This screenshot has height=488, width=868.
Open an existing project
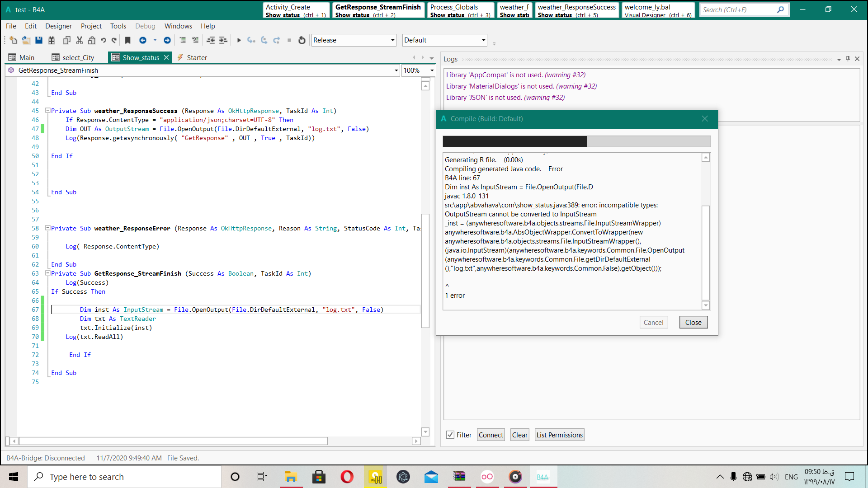click(25, 40)
